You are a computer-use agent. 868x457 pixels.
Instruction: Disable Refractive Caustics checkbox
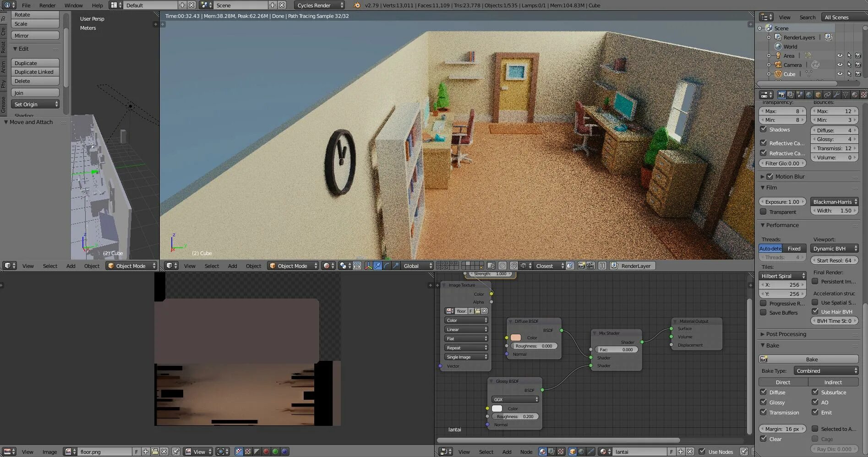click(764, 153)
